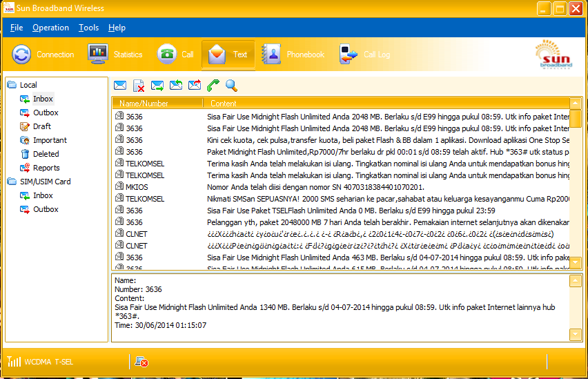This screenshot has width=588, height=379.
Task: Click the send/resend message icon with red arrow
Action: (x=195, y=86)
